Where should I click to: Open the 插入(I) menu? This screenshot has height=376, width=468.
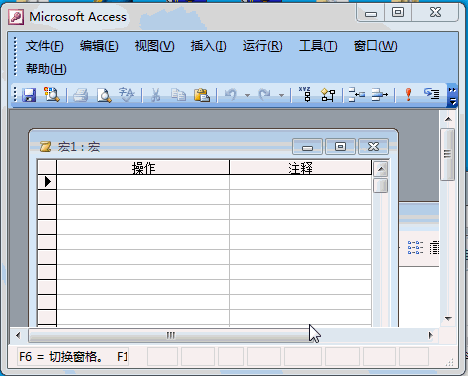pos(209,46)
